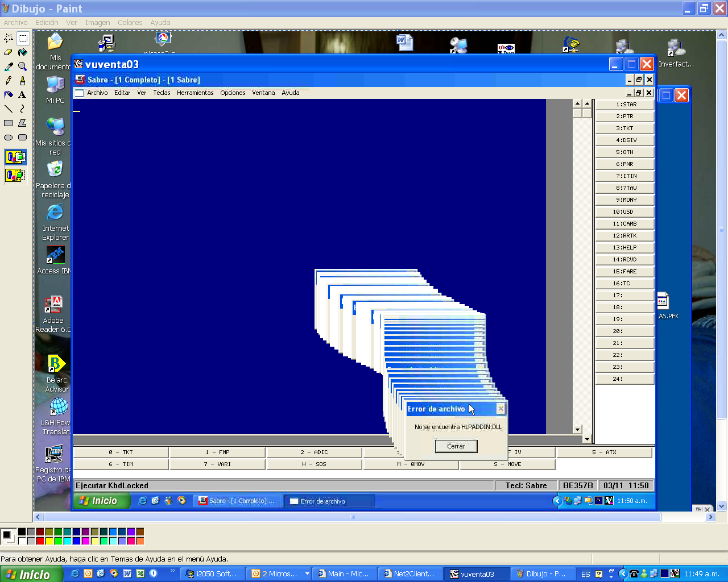Viewport: 728px width, 582px height.
Task: Click the telephone icon in the system tray
Action: point(634,574)
